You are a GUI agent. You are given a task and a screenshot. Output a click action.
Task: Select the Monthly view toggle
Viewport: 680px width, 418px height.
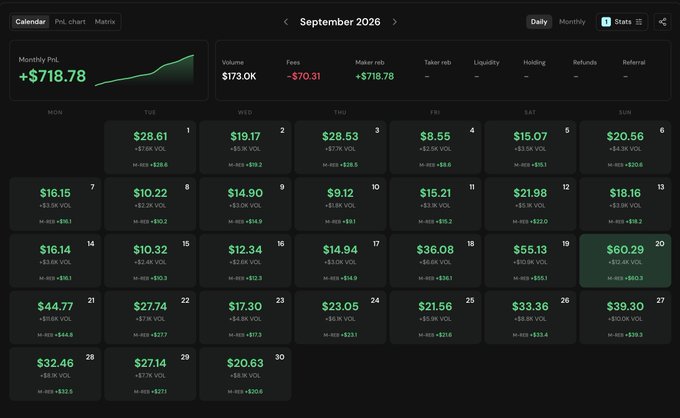click(x=572, y=22)
